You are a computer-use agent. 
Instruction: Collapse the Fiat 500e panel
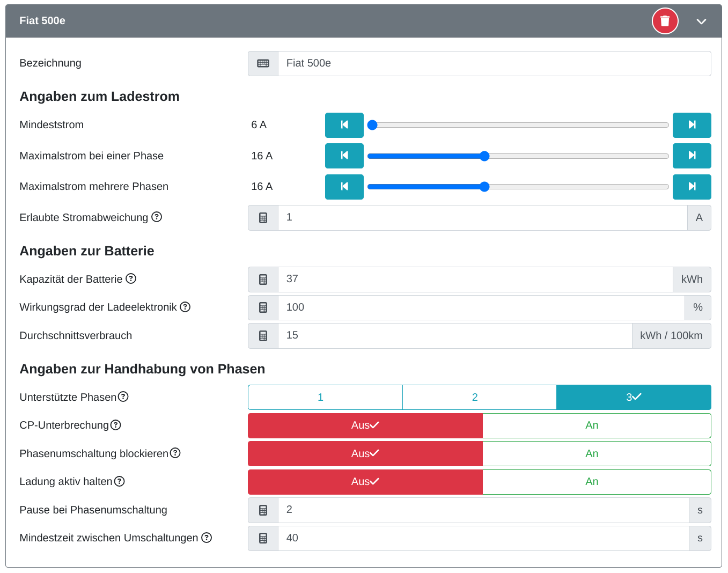[701, 21]
